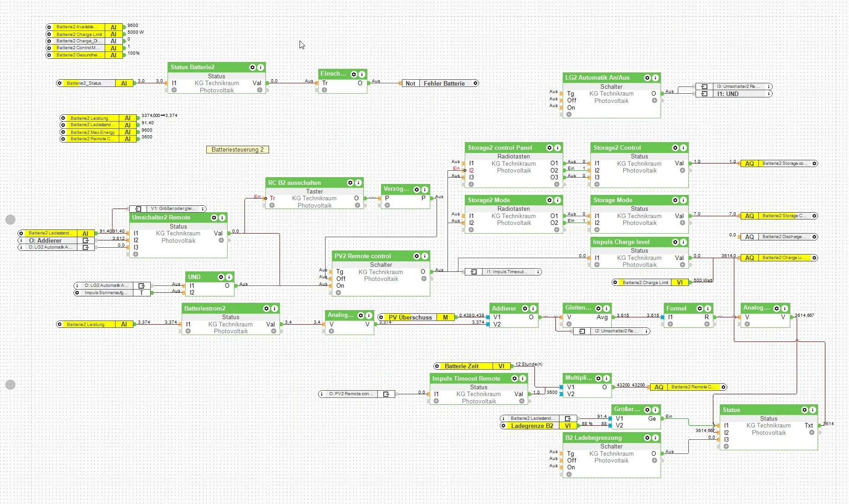Select the PV Überschuss marker
849x504 pixels.
[416, 317]
